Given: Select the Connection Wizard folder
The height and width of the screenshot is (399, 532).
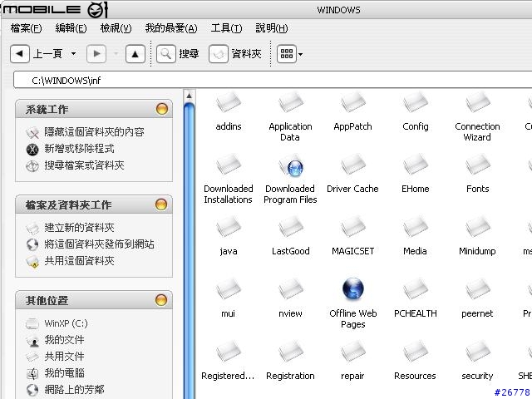Looking at the screenshot, I should pyautogui.click(x=477, y=102).
